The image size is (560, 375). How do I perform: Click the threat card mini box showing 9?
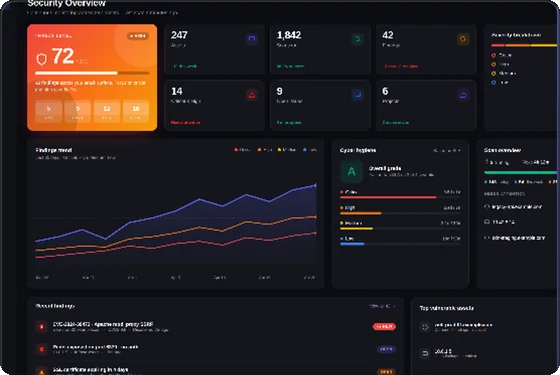78,111
